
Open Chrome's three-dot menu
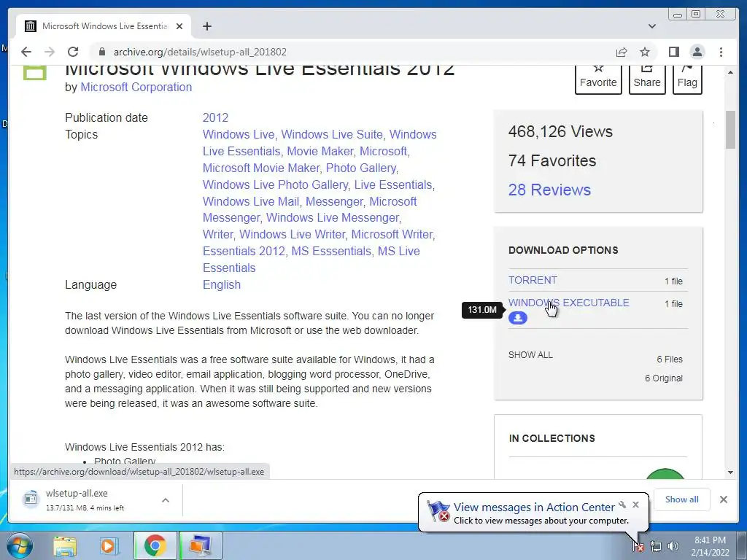click(721, 52)
